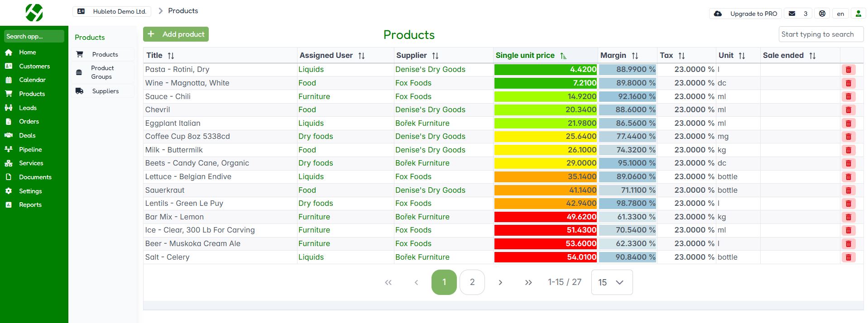Open the rows-per-page dropdown

click(611, 282)
